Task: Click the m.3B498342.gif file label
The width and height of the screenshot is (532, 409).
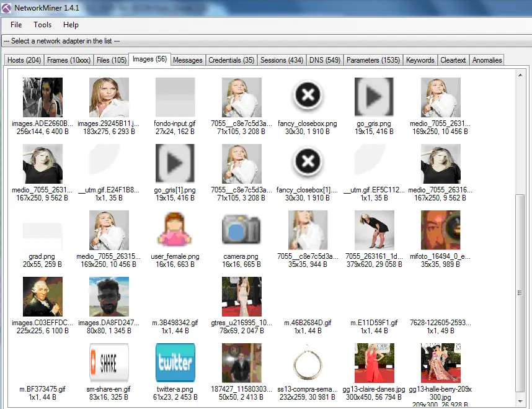Action: [x=175, y=323]
